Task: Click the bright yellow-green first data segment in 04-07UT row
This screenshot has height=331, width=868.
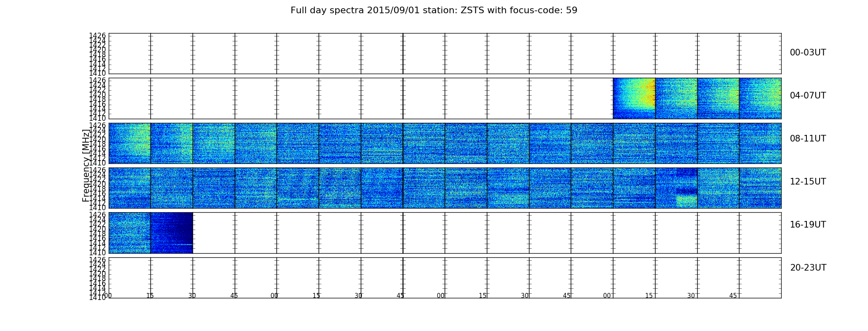Action: [x=634, y=98]
